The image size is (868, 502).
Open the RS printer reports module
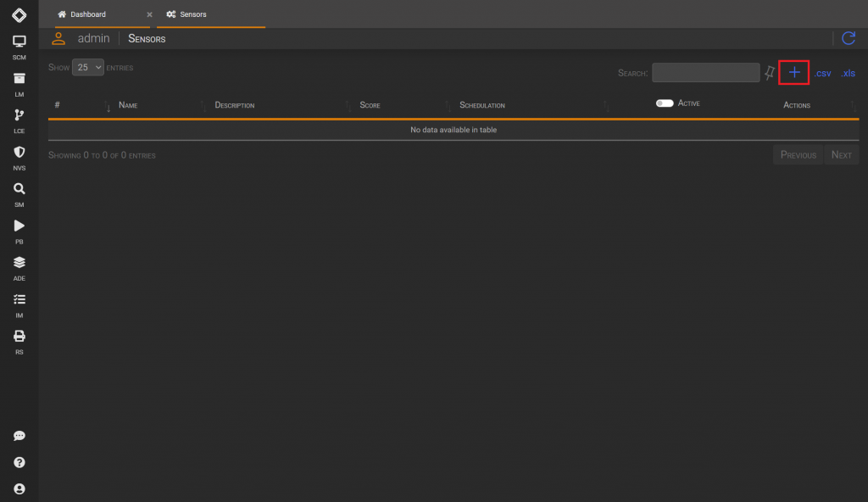(x=19, y=343)
